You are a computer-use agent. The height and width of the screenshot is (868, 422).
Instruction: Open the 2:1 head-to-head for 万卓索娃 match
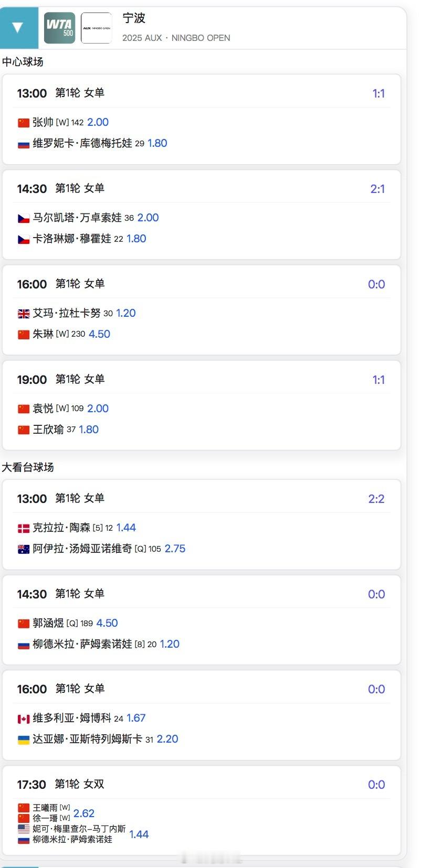click(x=377, y=189)
